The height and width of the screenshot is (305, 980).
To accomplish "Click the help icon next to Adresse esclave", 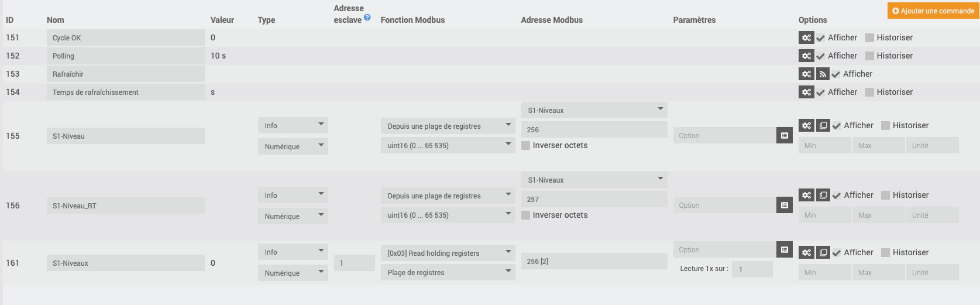I will tap(367, 18).
